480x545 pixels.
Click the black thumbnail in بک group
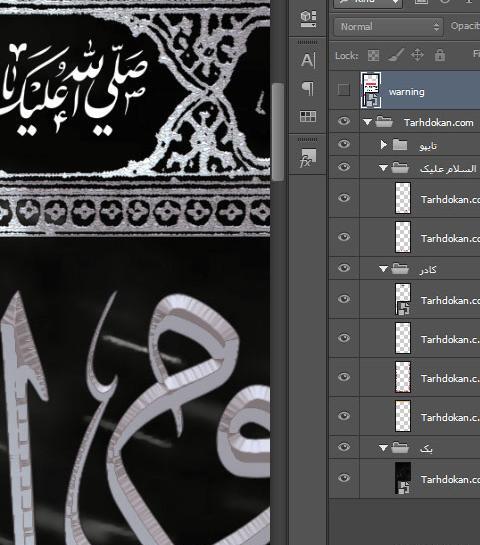click(403, 478)
